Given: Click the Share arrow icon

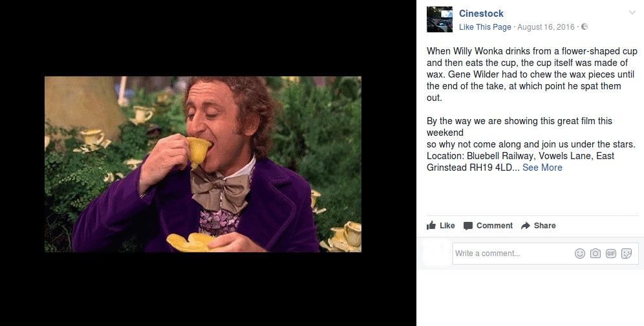Looking at the screenshot, I should coord(525,226).
